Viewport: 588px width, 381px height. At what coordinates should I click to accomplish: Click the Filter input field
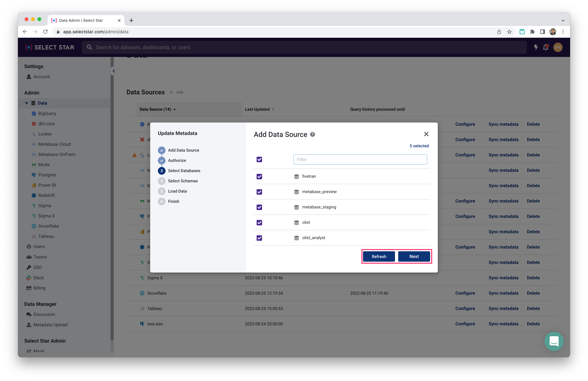pos(360,159)
